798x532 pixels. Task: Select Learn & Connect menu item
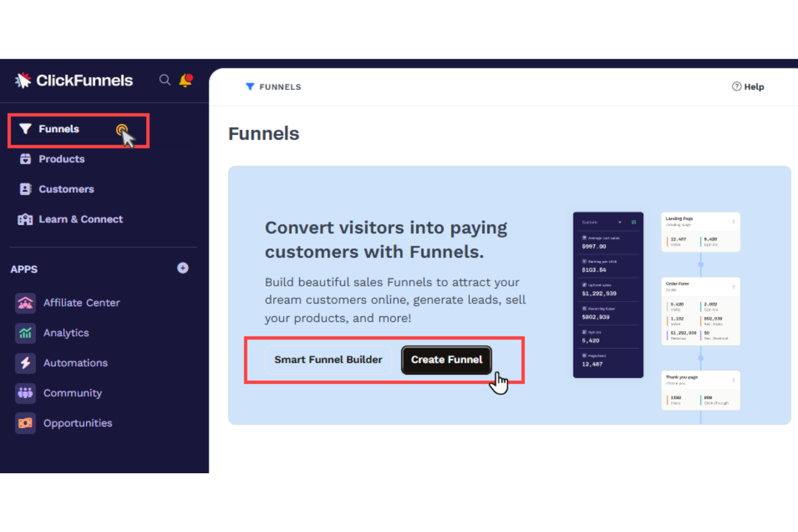[81, 219]
